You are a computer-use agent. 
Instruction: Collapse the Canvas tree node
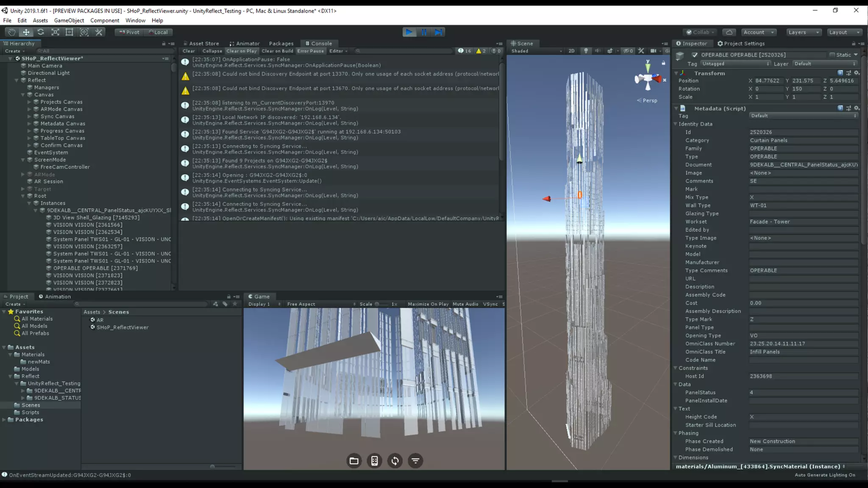pyautogui.click(x=23, y=95)
